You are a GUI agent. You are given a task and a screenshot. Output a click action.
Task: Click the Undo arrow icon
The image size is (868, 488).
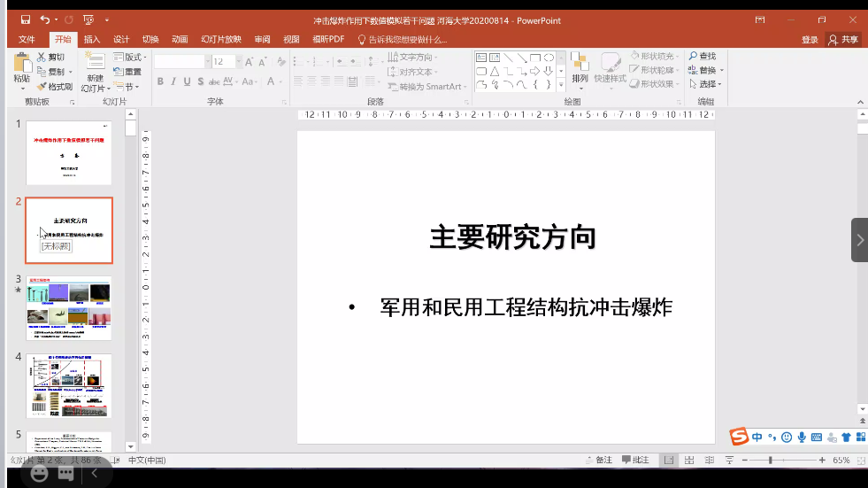(x=44, y=19)
